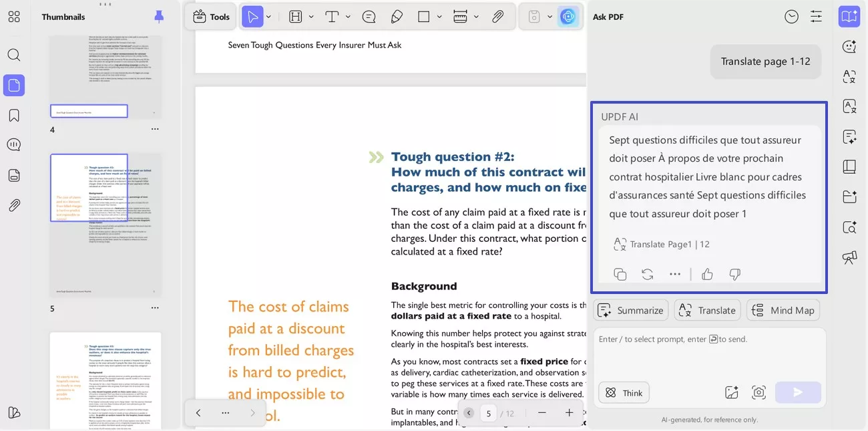Enable Think mode in the AI chat

623,392
